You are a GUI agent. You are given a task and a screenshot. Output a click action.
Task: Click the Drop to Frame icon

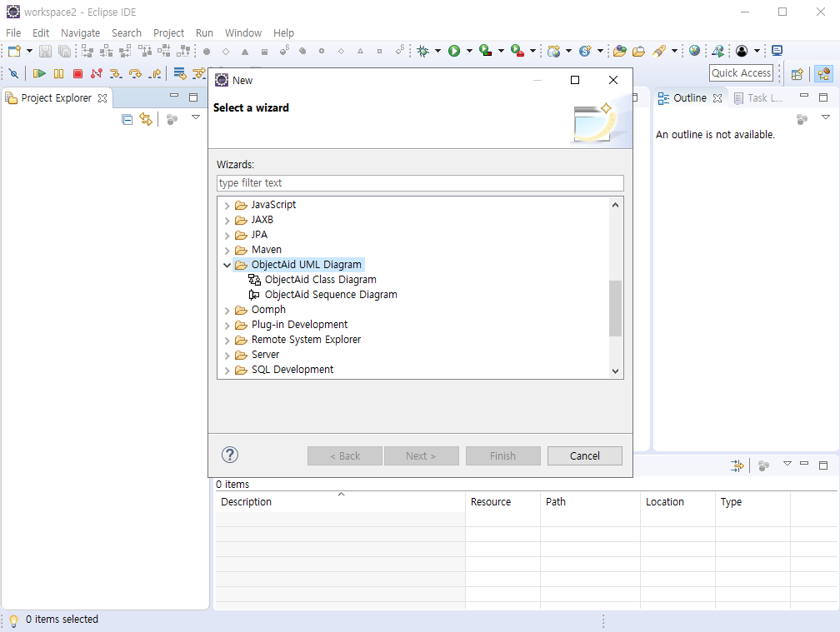click(179, 73)
